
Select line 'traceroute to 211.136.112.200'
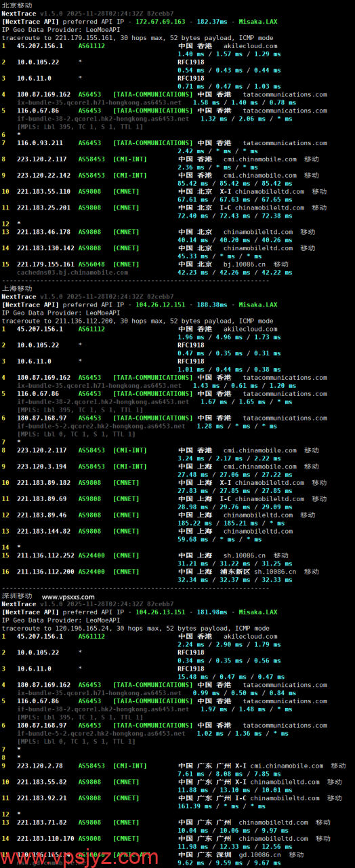pos(138,321)
